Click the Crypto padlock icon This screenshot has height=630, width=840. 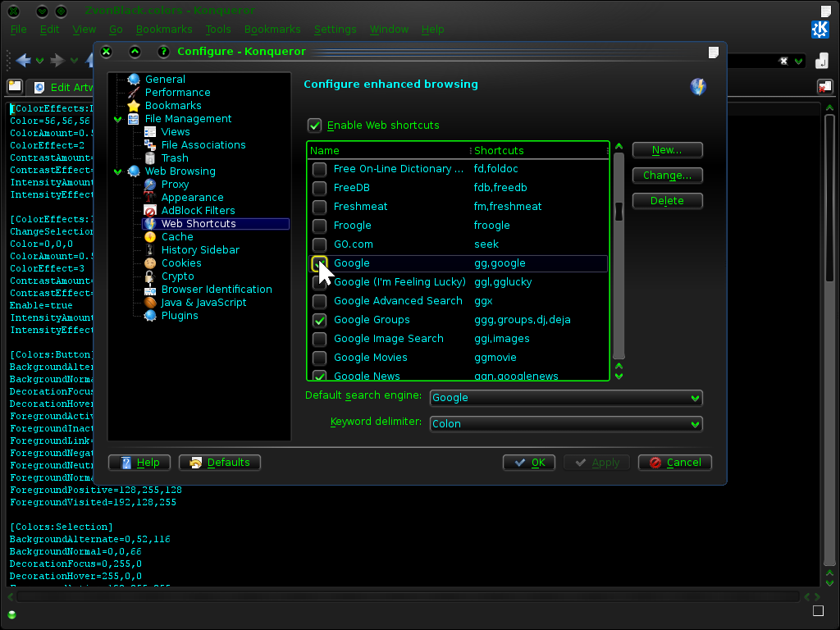click(150, 276)
